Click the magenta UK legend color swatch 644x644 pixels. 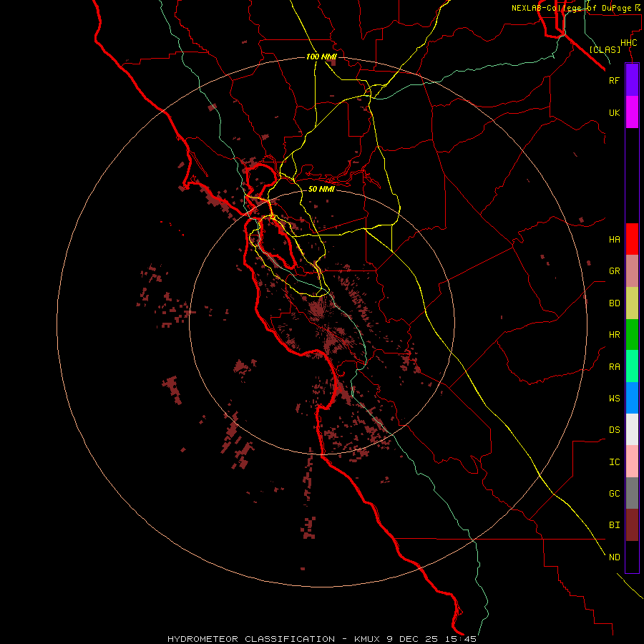pos(632,112)
